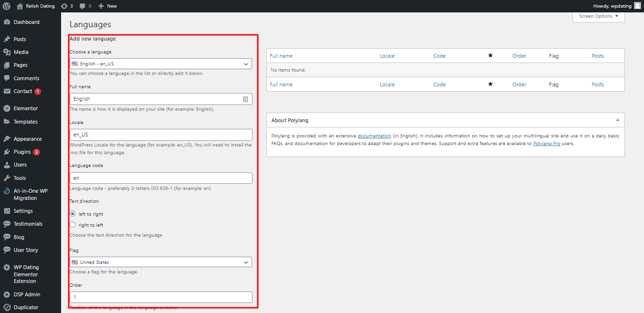
Task: Click Posts in the table footer
Action: click(x=598, y=84)
